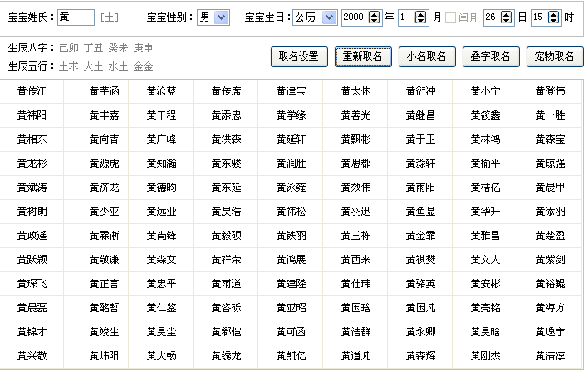This screenshot has width=588, height=371.
Task: Select the name 黄华升
Action: (485, 212)
